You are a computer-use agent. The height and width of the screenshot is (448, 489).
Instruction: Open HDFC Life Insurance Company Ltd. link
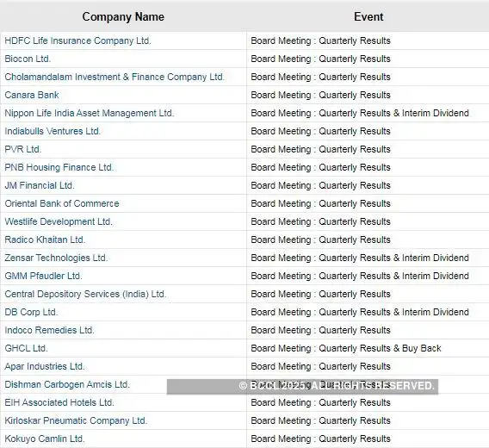(77, 40)
